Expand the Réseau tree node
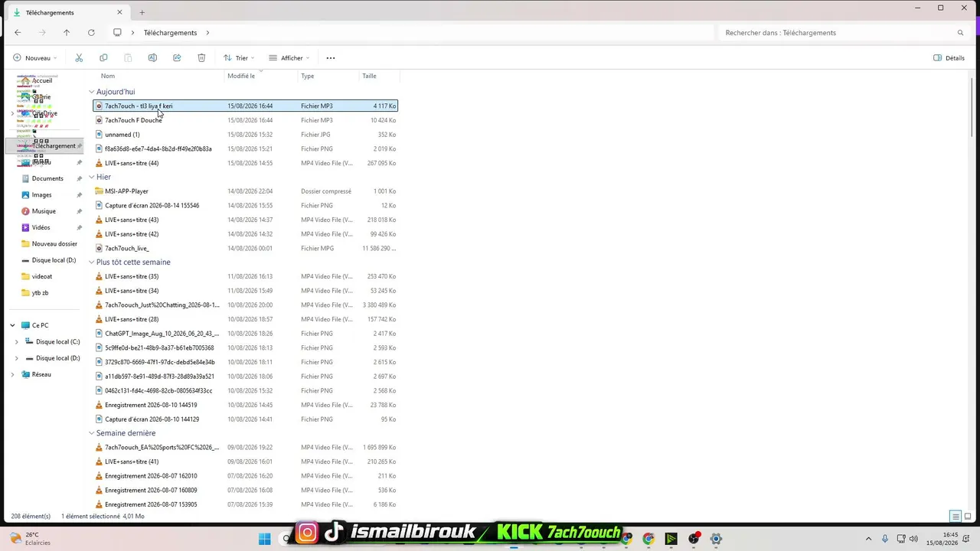Viewport: 980px width, 551px height. tap(12, 374)
